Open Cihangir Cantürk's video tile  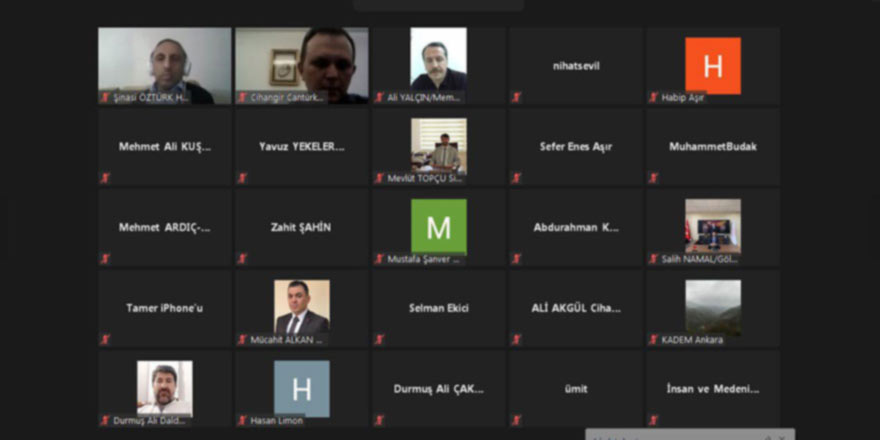tap(302, 66)
